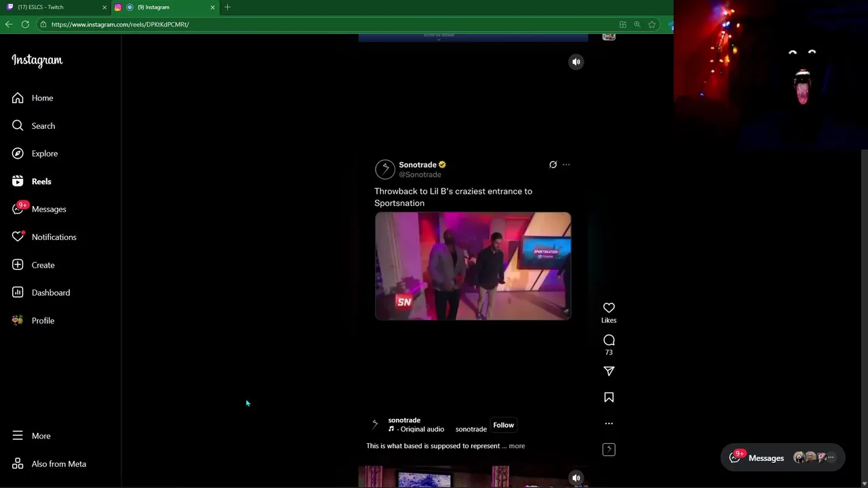868x488 pixels.
Task: Click the Create plus-square icon
Action: [x=18, y=265]
